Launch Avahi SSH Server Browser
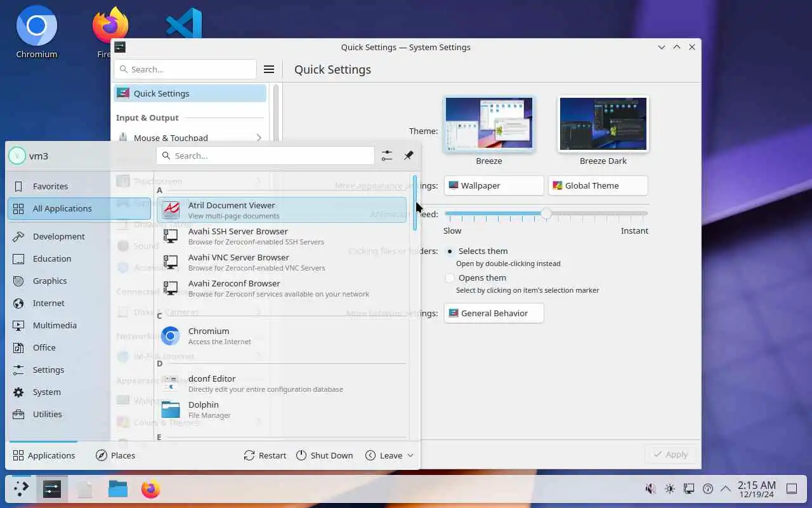 click(x=282, y=236)
